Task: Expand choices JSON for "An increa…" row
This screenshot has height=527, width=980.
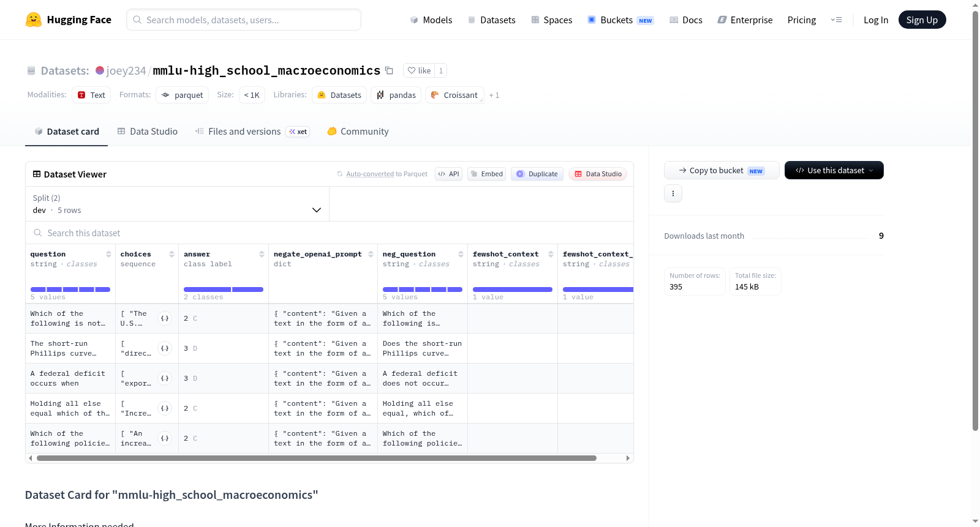Action: [165, 438]
